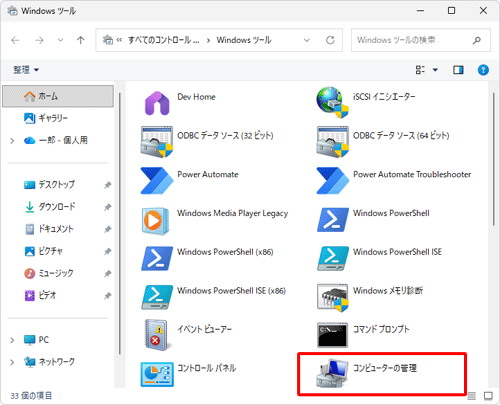Click the Windows Tools search box
This screenshot has height=405, width=500.
point(421,40)
